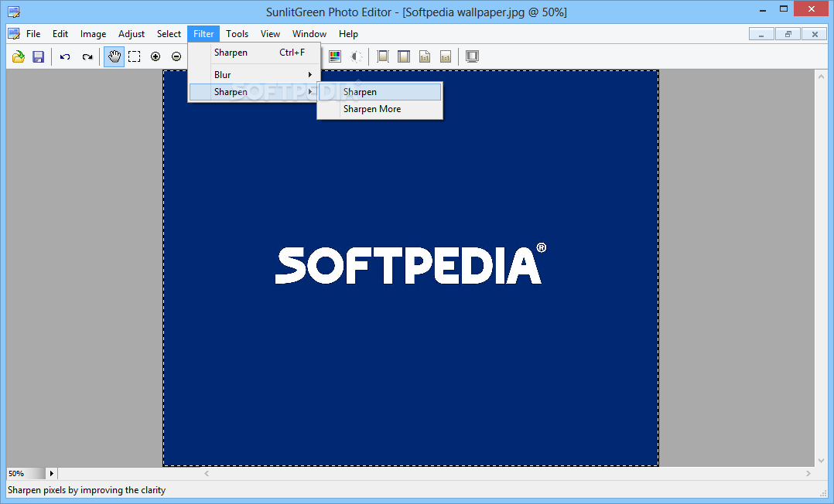The width and height of the screenshot is (834, 504).
Task: Expand the Blur submenu
Action: 255,75
